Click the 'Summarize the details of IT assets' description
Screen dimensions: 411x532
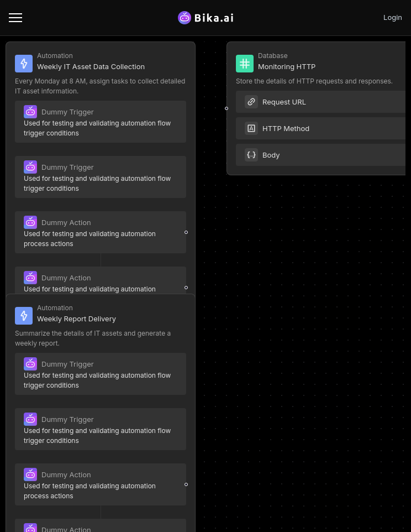coord(93,338)
